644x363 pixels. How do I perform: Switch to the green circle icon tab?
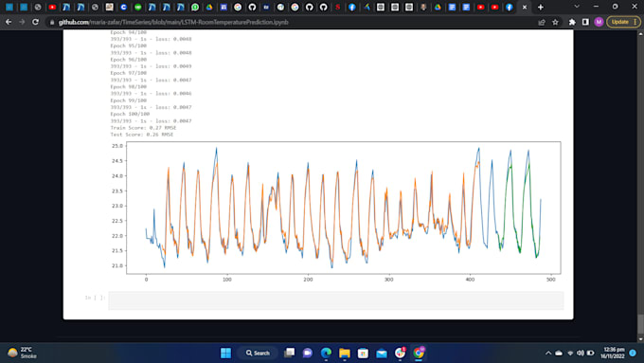pos(137,7)
